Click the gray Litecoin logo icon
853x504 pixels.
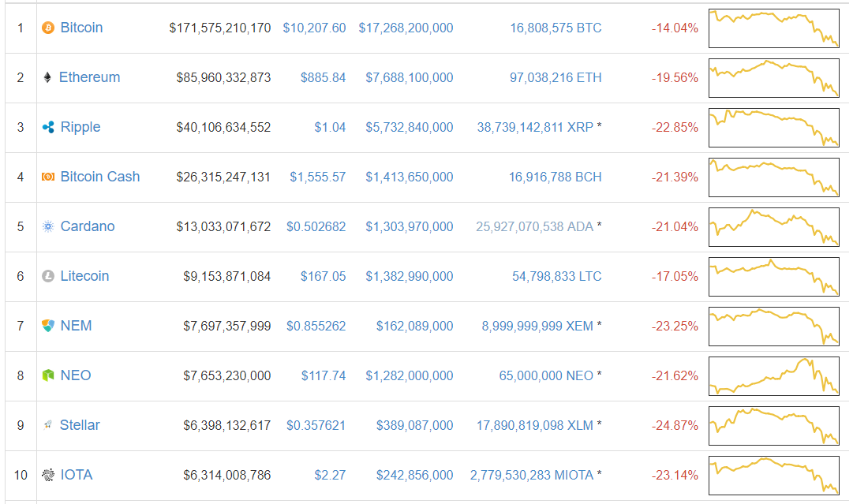[48, 276]
